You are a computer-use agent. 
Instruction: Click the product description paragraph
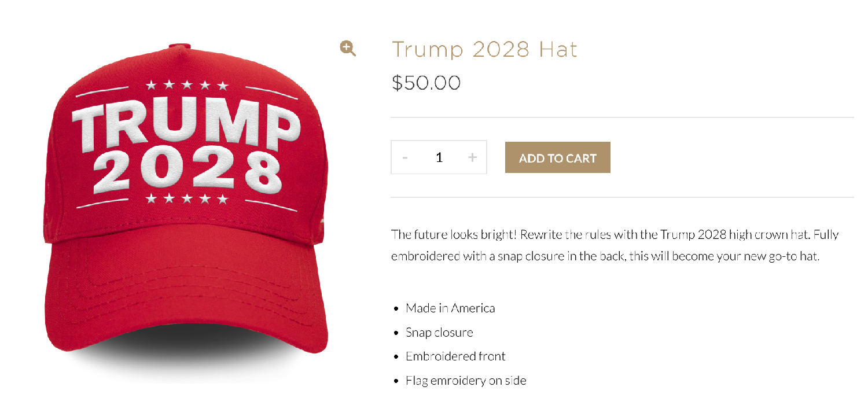pos(615,245)
